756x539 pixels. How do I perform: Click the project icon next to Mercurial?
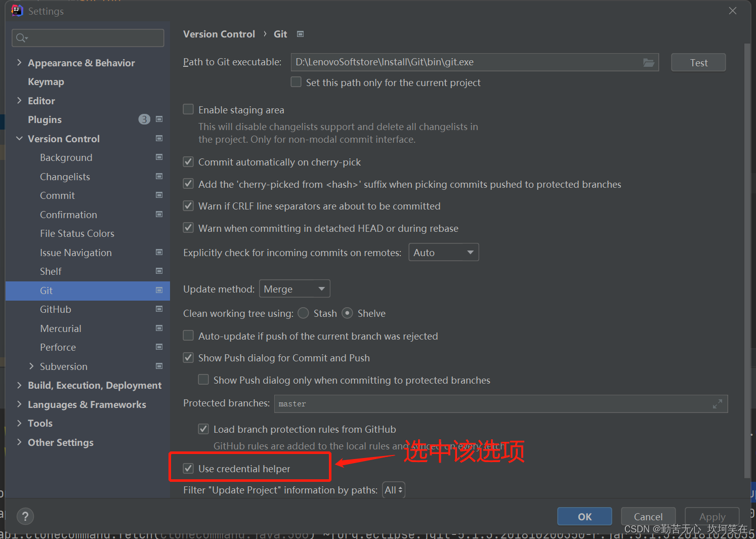(159, 328)
